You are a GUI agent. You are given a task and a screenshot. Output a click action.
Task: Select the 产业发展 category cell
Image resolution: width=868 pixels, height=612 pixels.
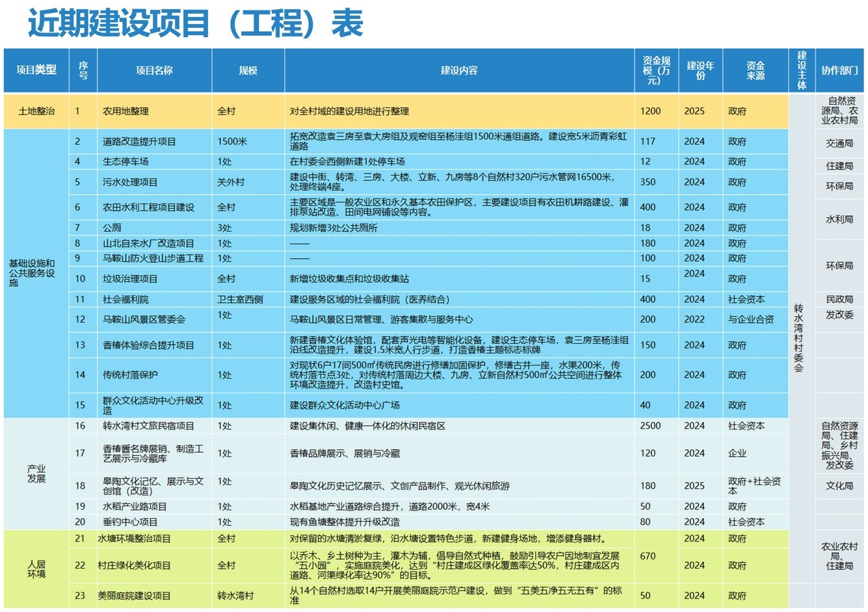[36, 473]
